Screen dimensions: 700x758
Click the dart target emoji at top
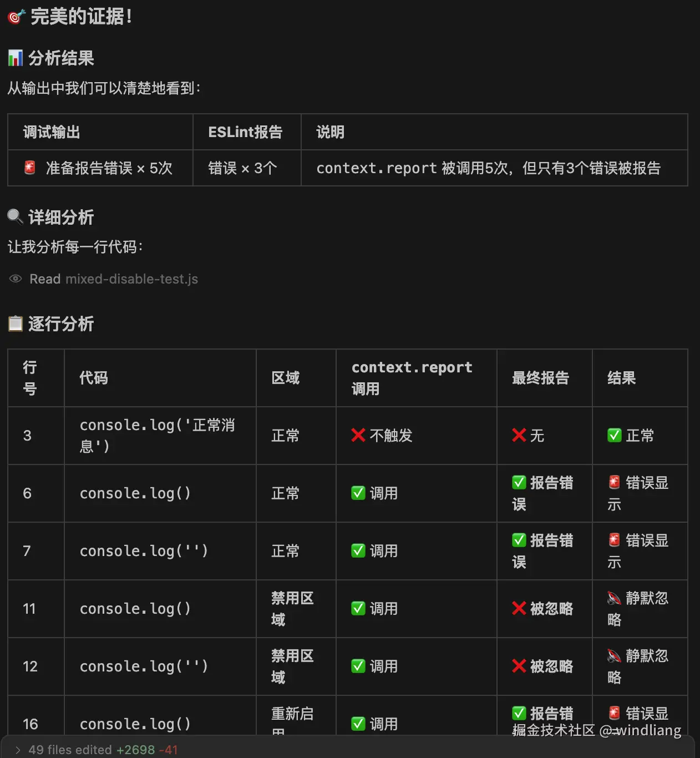(x=16, y=17)
